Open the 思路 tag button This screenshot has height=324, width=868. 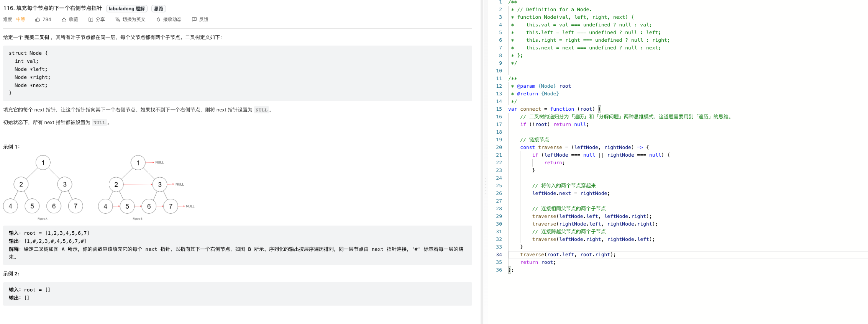159,8
